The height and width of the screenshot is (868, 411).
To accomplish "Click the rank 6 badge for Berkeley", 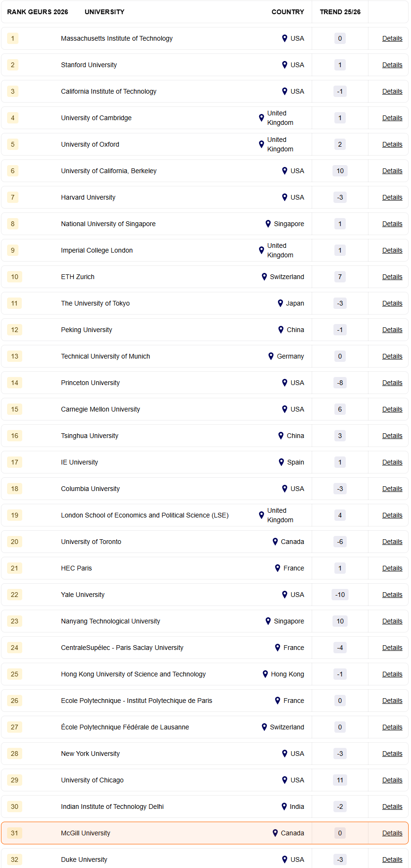I will [13, 171].
